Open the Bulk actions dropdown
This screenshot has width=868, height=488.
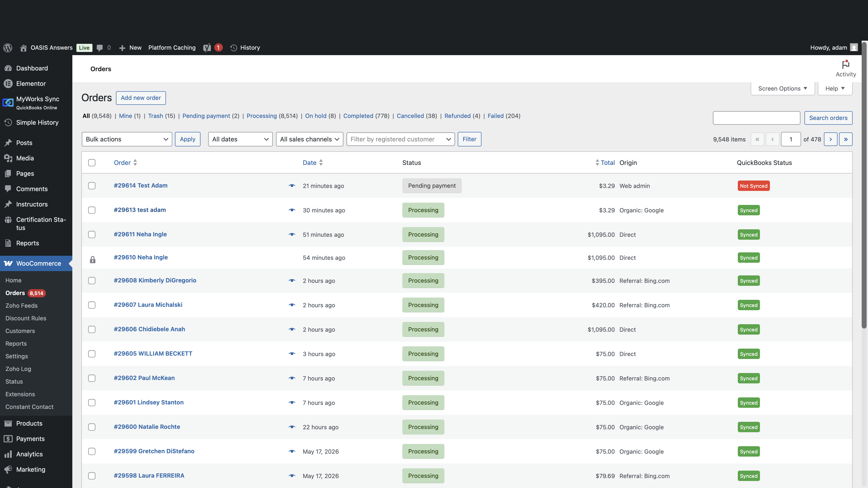pos(127,139)
